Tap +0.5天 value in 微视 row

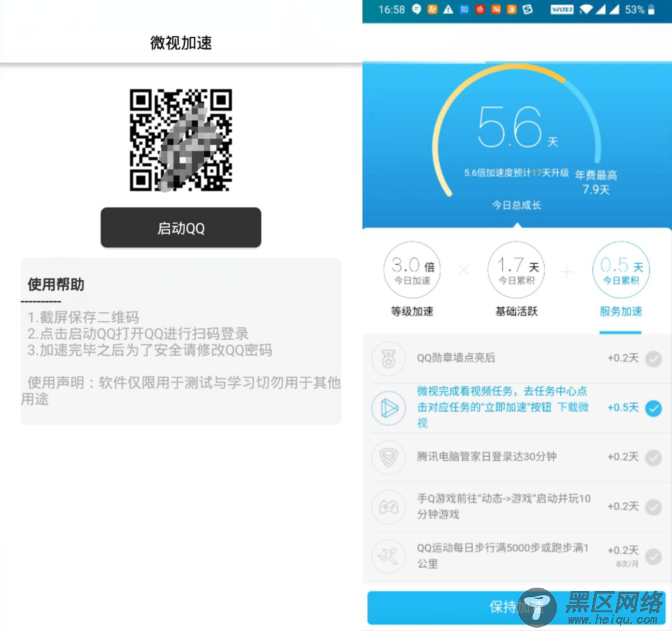point(623,408)
